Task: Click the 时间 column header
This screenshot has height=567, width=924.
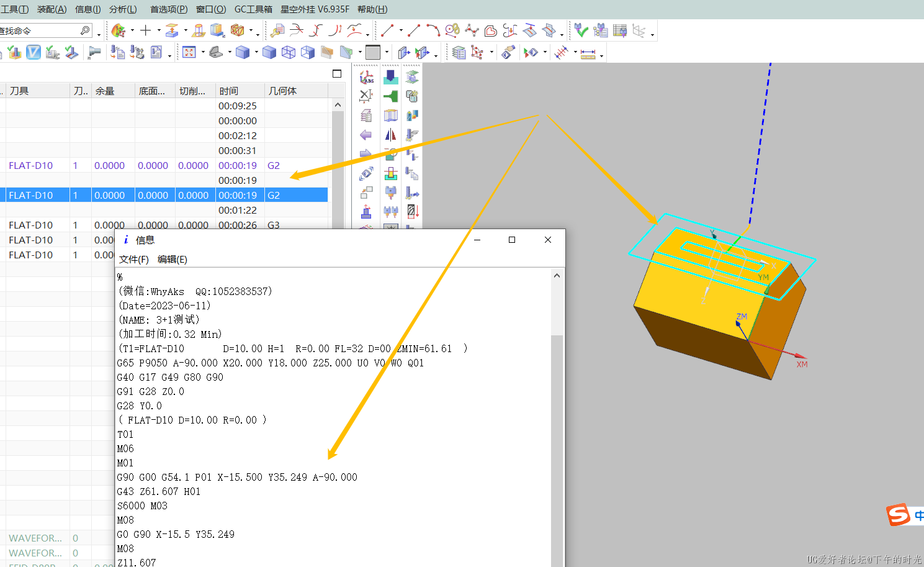Action: tap(240, 91)
